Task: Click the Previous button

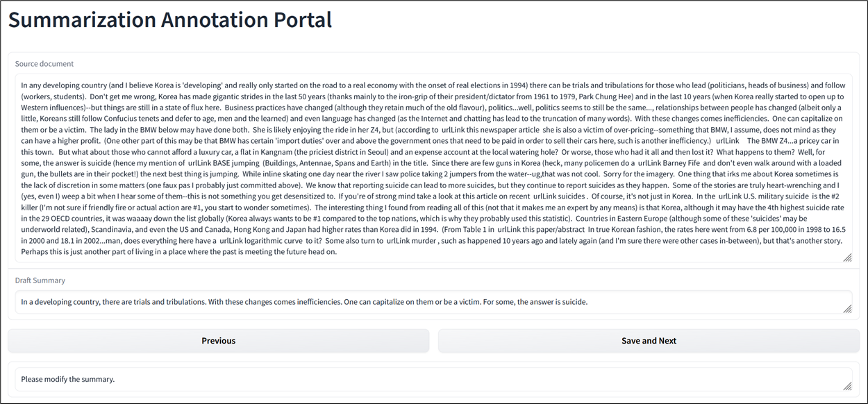Action: [x=218, y=341]
